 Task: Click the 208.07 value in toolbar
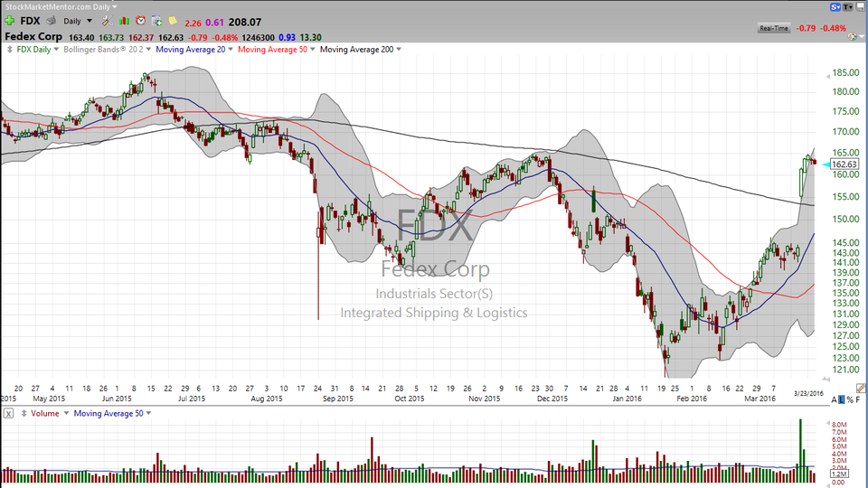pyautogui.click(x=245, y=22)
